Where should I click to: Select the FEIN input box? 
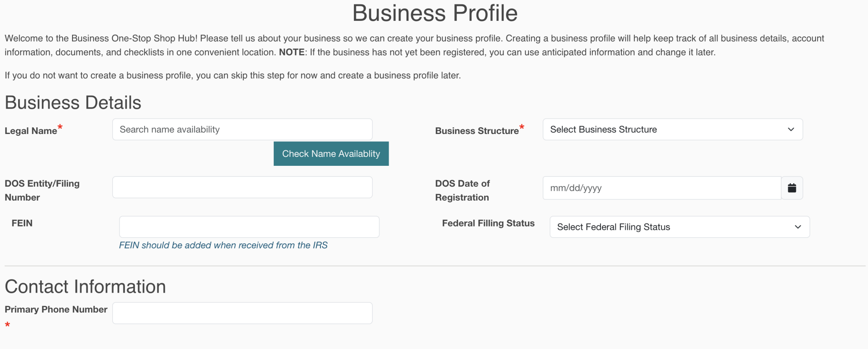point(249,226)
